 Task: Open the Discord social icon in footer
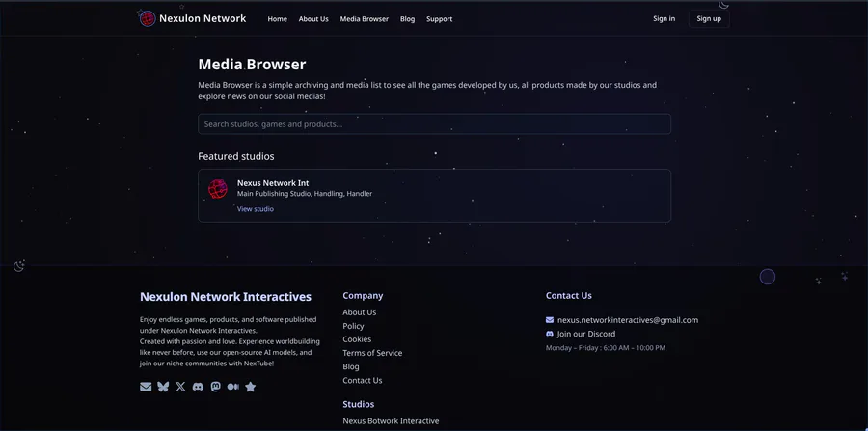pyautogui.click(x=198, y=387)
